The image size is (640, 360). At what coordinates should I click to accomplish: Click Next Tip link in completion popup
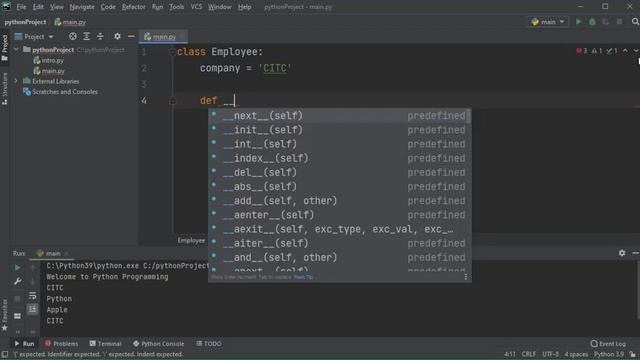point(304,277)
